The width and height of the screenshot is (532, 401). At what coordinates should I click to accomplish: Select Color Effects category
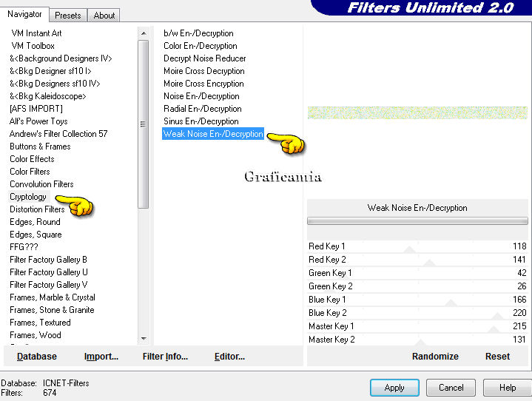(32, 159)
